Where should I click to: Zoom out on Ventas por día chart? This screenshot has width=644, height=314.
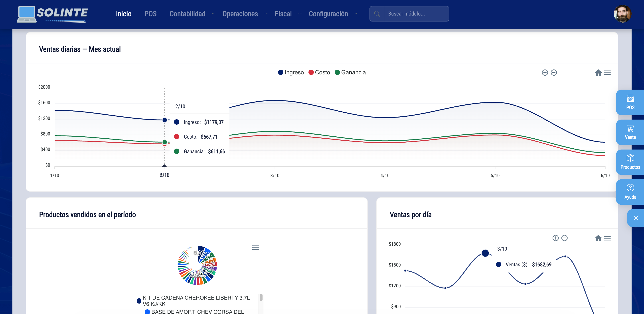[x=564, y=238]
